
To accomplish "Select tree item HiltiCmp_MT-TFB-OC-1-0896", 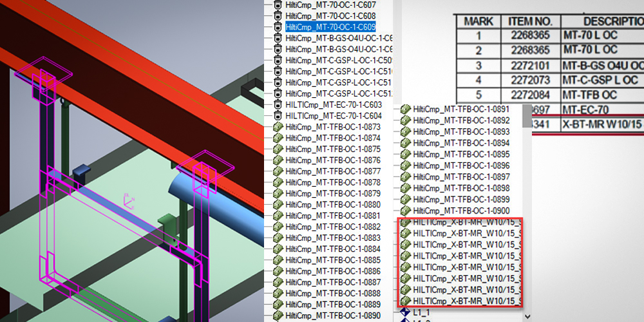I will click(461, 166).
